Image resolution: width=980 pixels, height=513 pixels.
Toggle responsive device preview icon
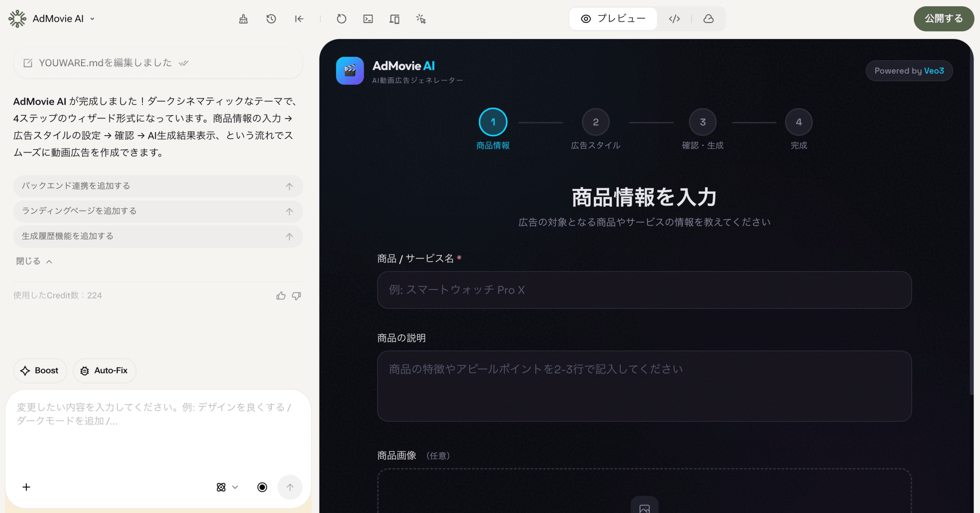pyautogui.click(x=395, y=18)
